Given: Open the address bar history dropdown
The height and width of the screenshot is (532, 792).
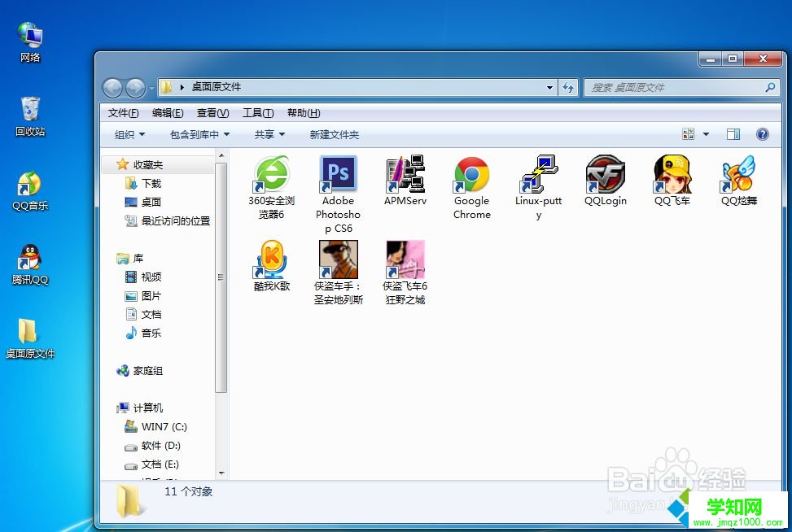Looking at the screenshot, I should pyautogui.click(x=549, y=88).
